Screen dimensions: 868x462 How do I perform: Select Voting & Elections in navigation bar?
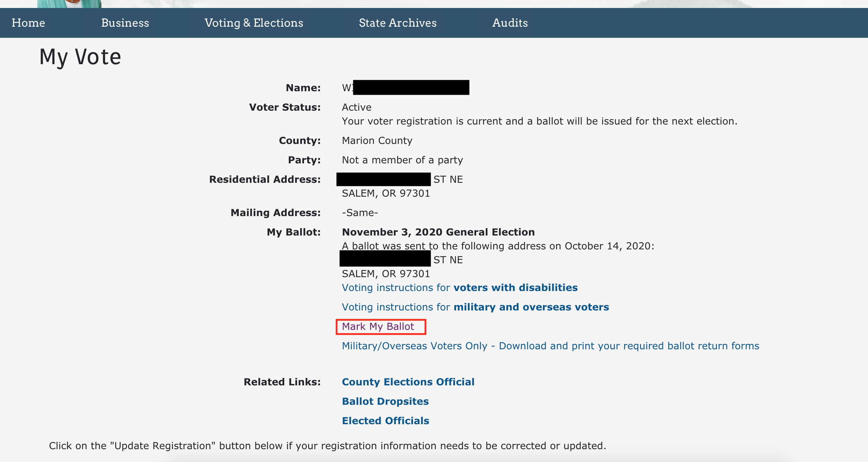(254, 23)
